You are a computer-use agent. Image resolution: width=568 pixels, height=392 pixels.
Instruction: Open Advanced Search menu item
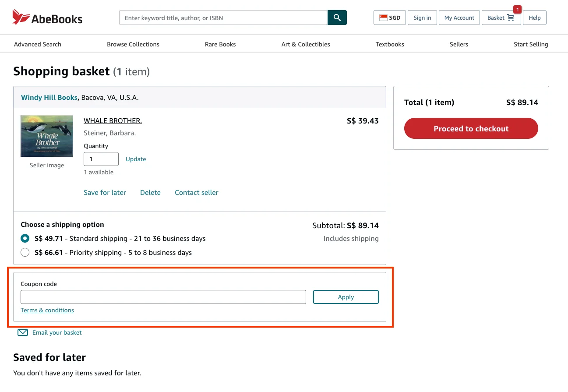pyautogui.click(x=38, y=44)
